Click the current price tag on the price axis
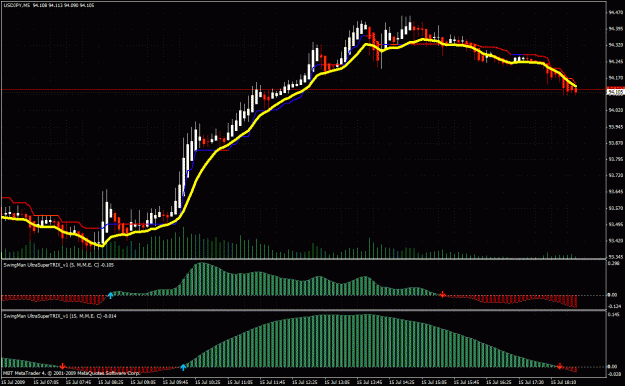625x386 pixels. (x=615, y=93)
